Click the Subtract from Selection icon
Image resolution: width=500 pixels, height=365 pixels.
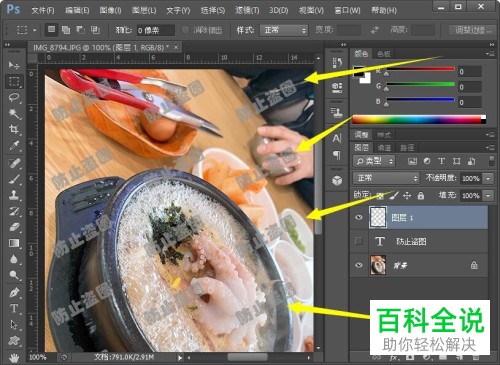pyautogui.click(x=81, y=30)
